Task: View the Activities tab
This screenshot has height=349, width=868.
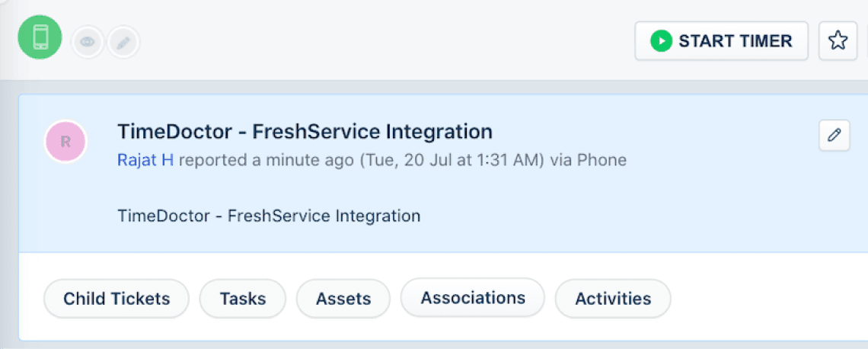Action: [613, 299]
